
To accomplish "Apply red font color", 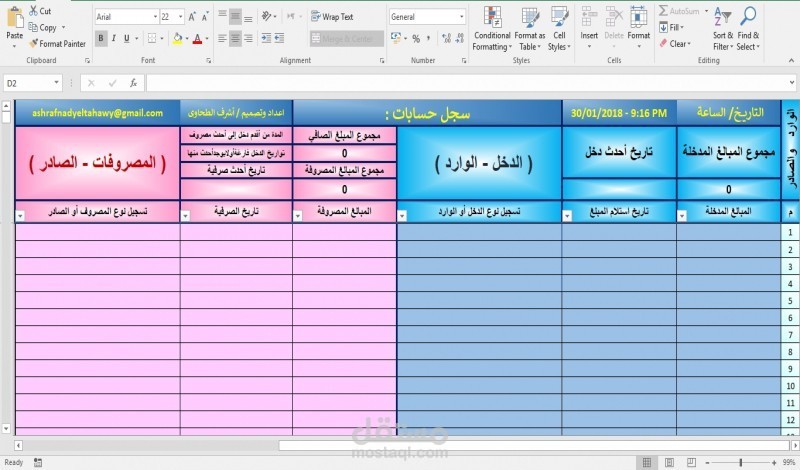I will pos(197,38).
